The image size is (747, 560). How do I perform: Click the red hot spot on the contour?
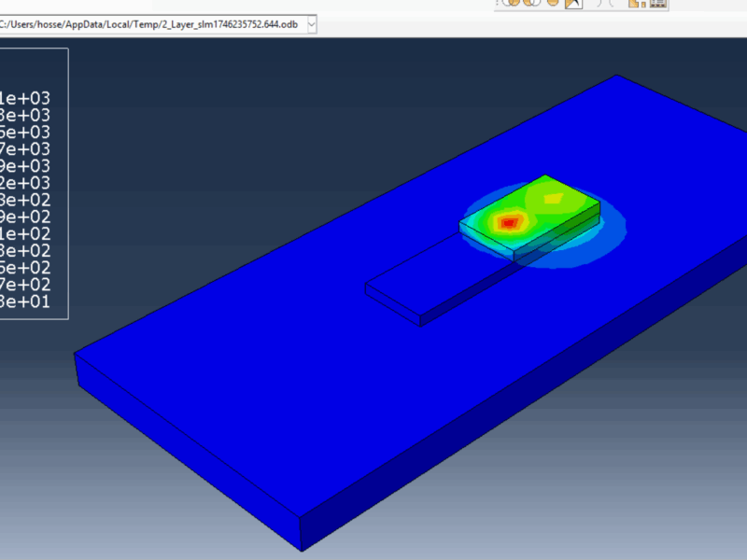pos(509,222)
